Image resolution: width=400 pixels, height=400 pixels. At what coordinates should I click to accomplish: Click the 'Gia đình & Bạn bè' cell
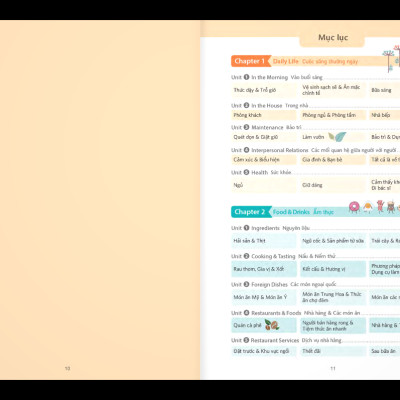pyautogui.click(x=333, y=160)
